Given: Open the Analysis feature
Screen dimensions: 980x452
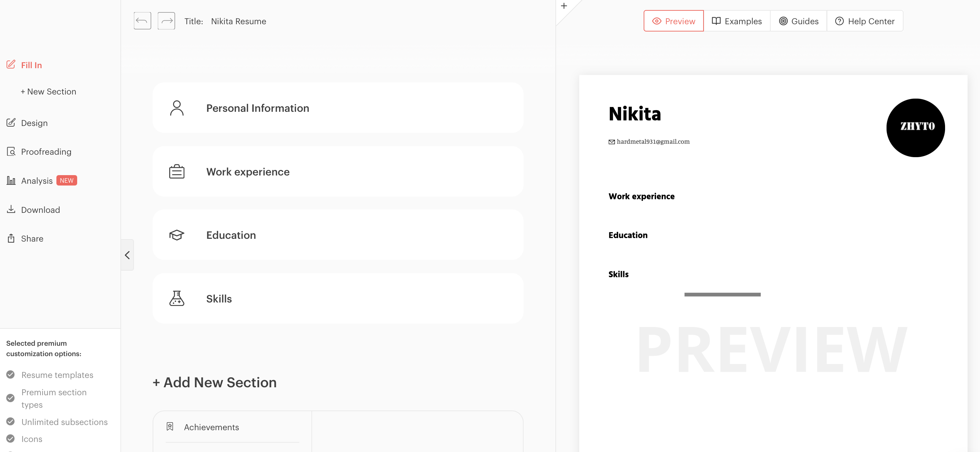Looking at the screenshot, I should pos(37,180).
